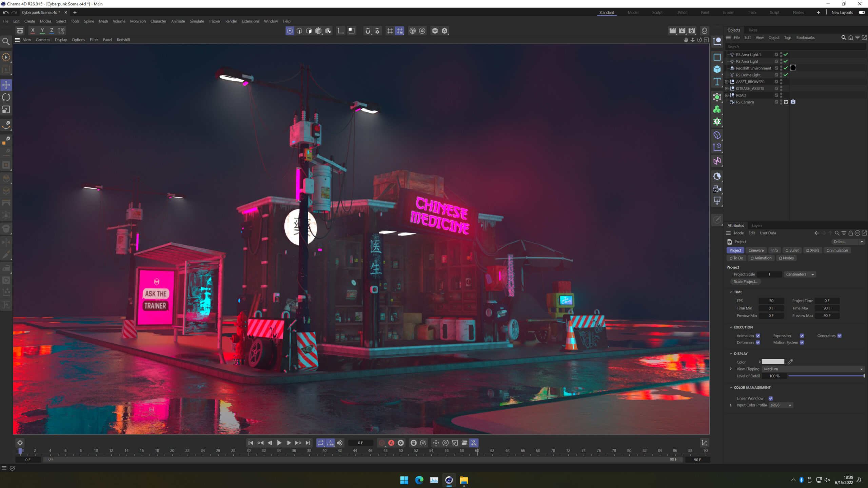Toggle Expression execution checkbox
This screenshot has height=488, width=868.
click(x=802, y=336)
